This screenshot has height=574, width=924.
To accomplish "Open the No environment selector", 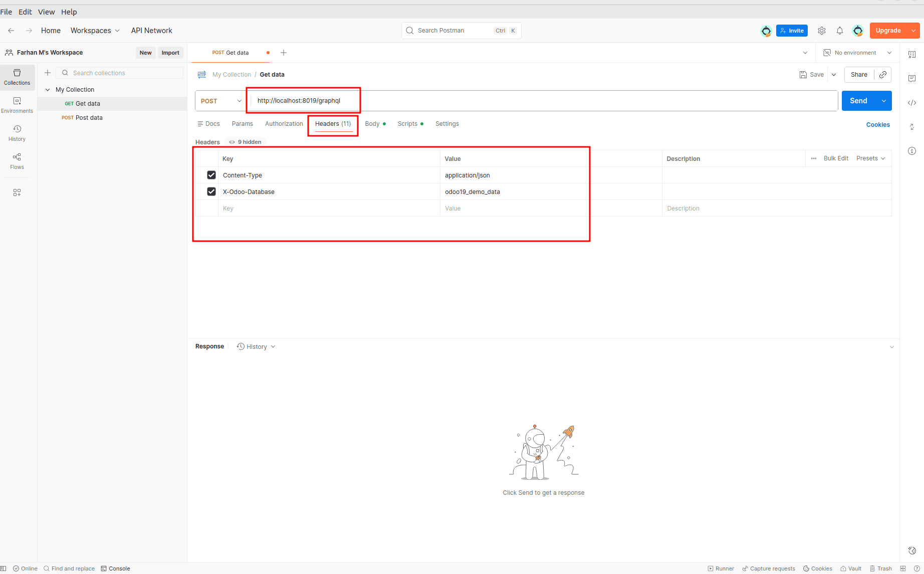I will tap(858, 53).
